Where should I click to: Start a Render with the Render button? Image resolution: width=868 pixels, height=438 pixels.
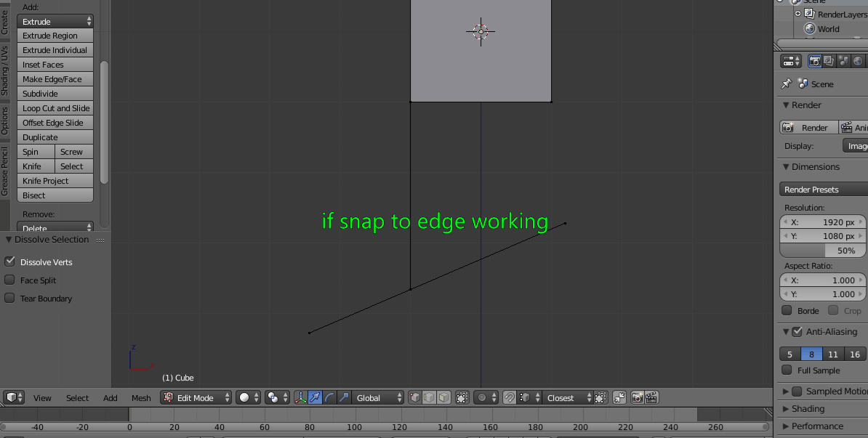pyautogui.click(x=809, y=128)
